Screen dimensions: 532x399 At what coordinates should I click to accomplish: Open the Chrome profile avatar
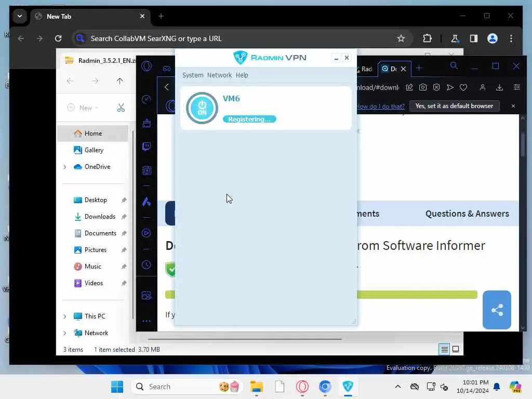(x=493, y=38)
